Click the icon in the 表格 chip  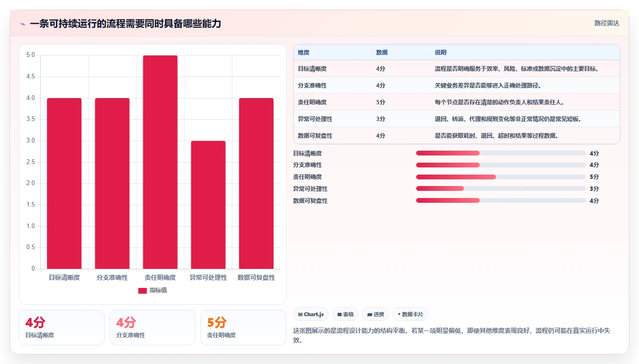(x=339, y=314)
